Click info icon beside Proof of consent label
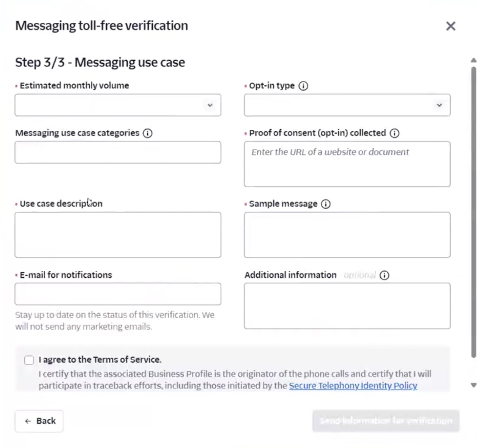 point(394,133)
